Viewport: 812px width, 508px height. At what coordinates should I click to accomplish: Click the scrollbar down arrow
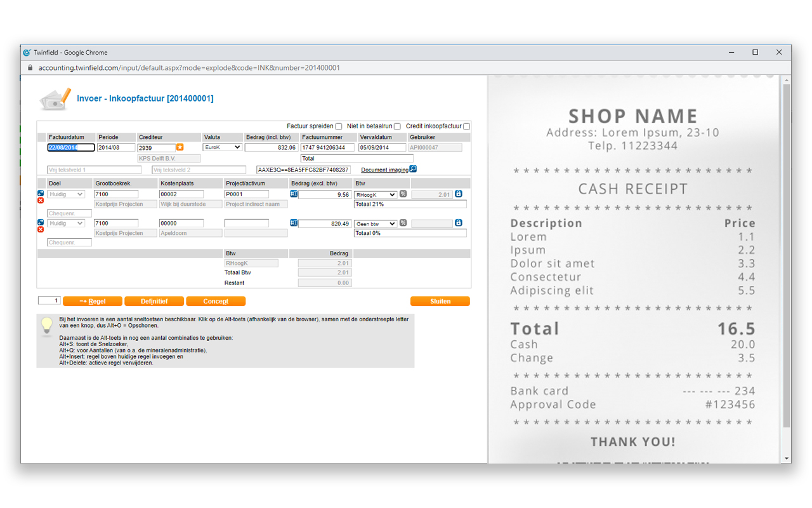point(787,458)
